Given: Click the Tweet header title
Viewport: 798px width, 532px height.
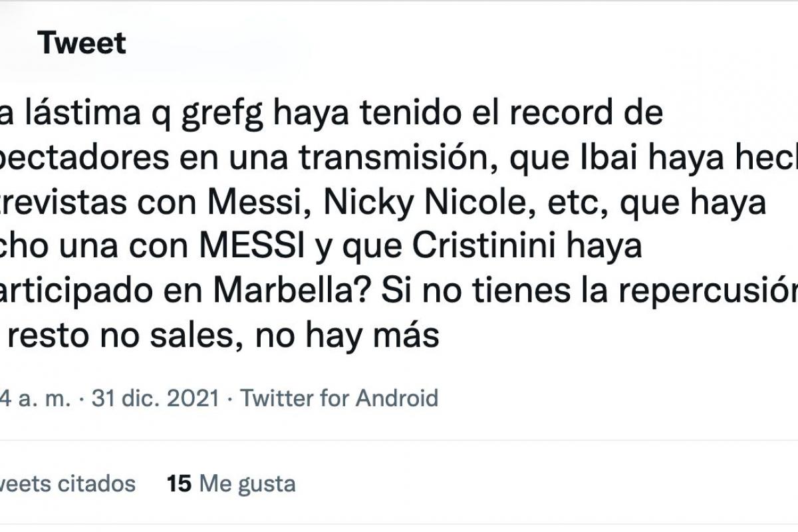Looking at the screenshot, I should coord(82,44).
